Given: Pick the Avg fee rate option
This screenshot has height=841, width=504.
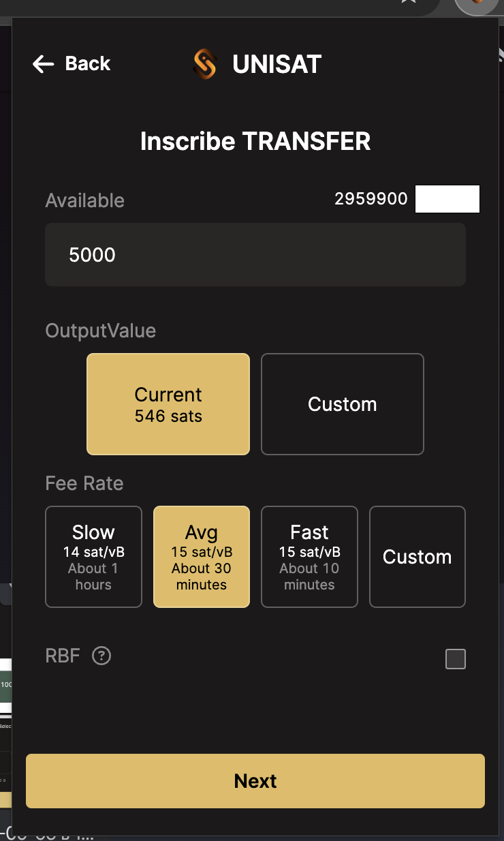Looking at the screenshot, I should (202, 557).
